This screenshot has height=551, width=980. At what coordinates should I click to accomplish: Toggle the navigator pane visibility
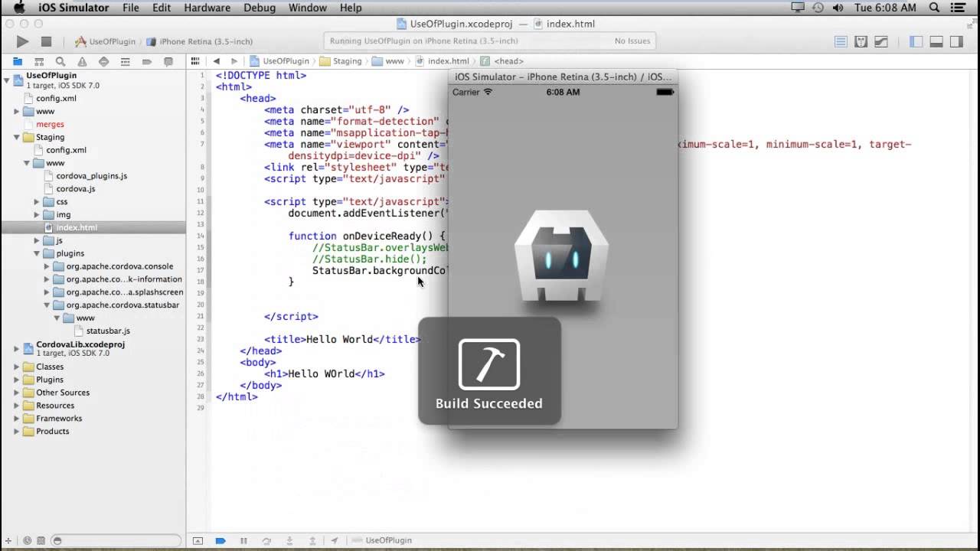coord(916,42)
